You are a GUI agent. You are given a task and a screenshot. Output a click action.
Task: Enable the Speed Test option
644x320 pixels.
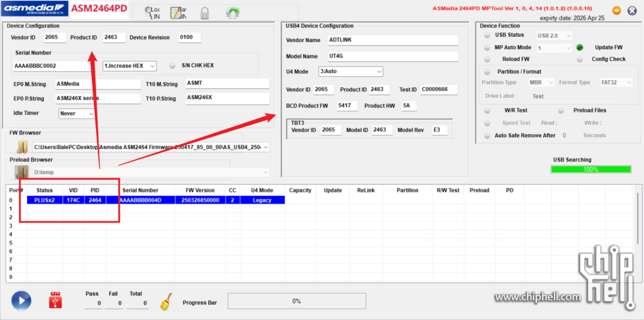pyautogui.click(x=487, y=123)
